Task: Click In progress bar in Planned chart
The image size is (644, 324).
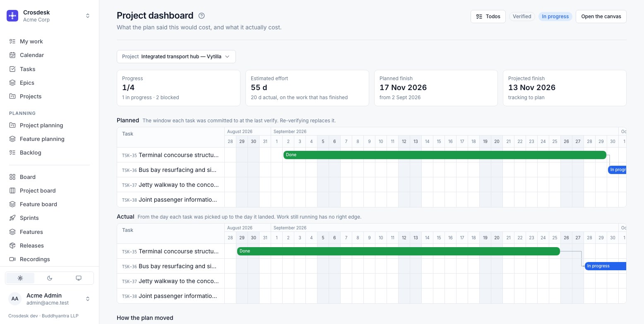Action: tap(617, 170)
